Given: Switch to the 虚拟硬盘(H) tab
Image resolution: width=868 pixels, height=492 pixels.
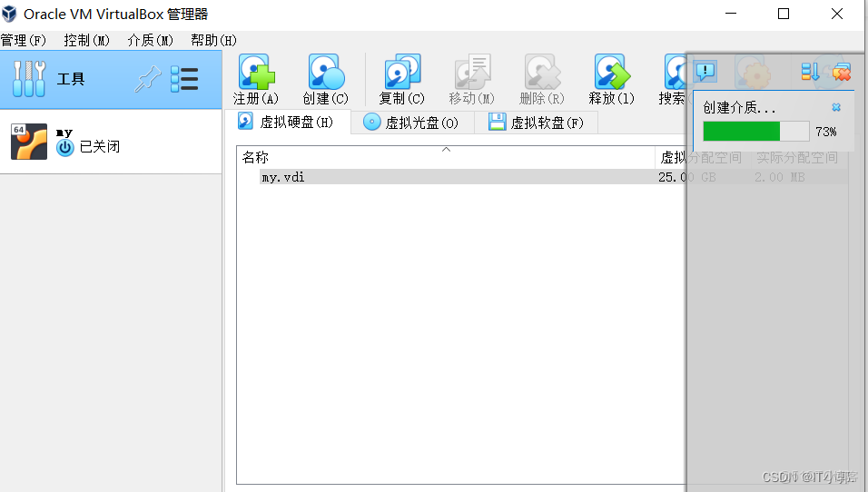Looking at the screenshot, I should [x=287, y=123].
